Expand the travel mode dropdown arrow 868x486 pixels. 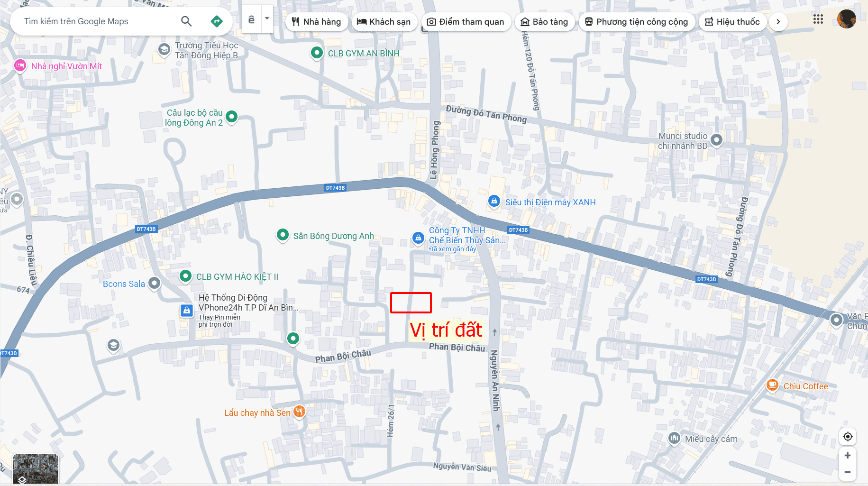267,19
